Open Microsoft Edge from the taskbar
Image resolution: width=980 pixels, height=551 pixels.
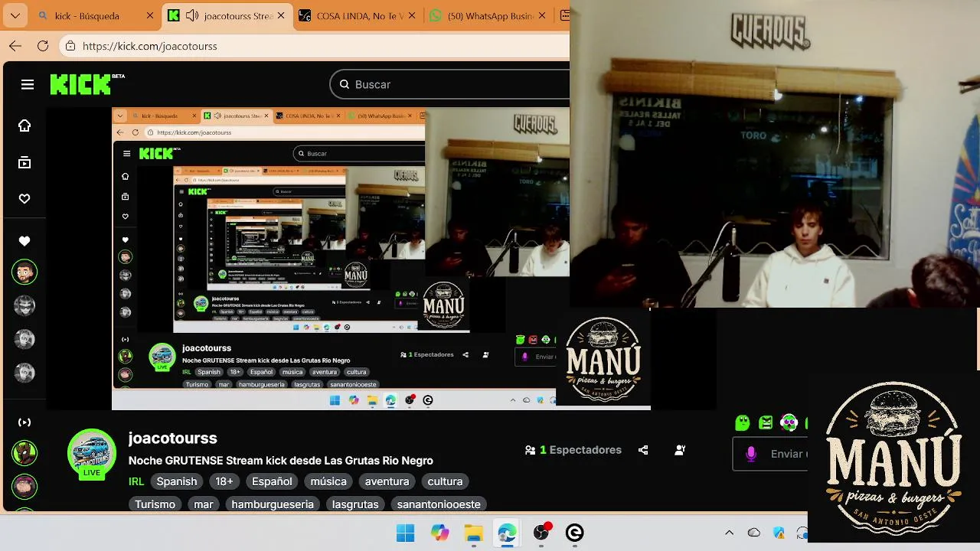(x=507, y=533)
